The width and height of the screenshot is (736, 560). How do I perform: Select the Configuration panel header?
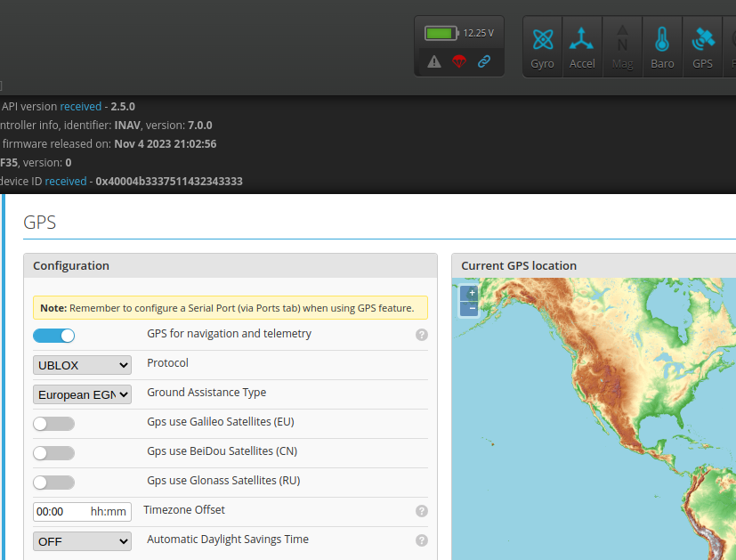tap(69, 265)
